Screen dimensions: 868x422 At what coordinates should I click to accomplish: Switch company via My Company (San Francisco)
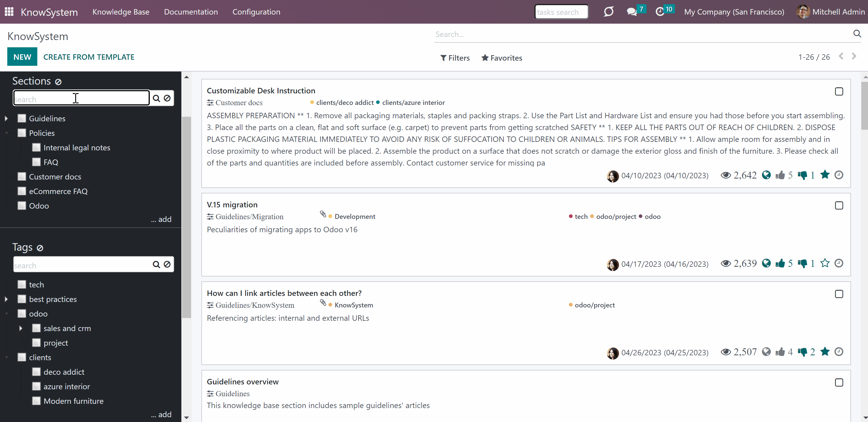coord(734,12)
